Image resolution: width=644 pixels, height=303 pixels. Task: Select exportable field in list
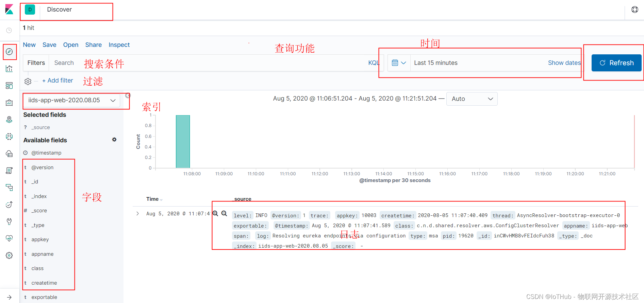[x=44, y=297]
